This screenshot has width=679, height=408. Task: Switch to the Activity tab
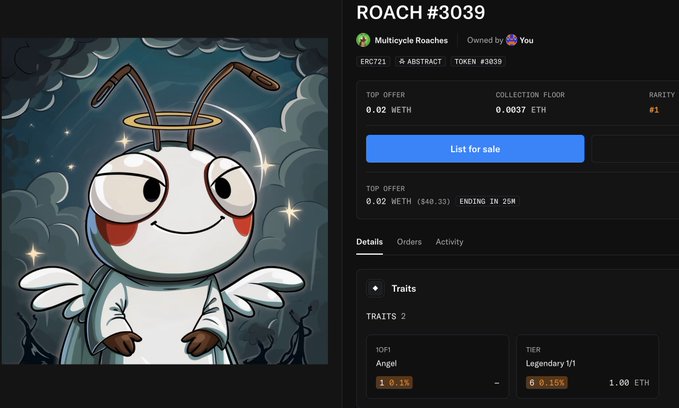click(449, 242)
